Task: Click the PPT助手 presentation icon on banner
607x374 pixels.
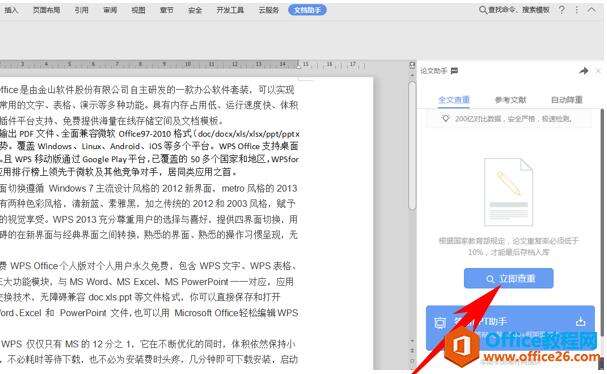Action: [440, 323]
